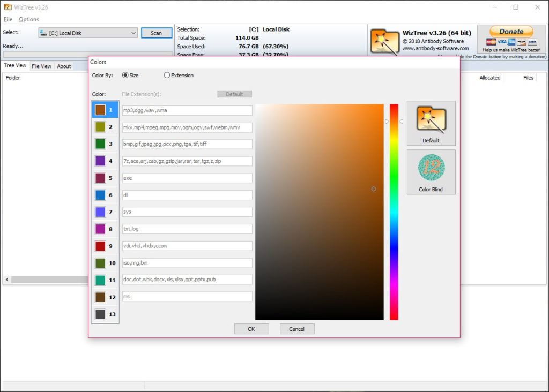Click the msi extension field
The image size is (549, 392).
pos(187,297)
